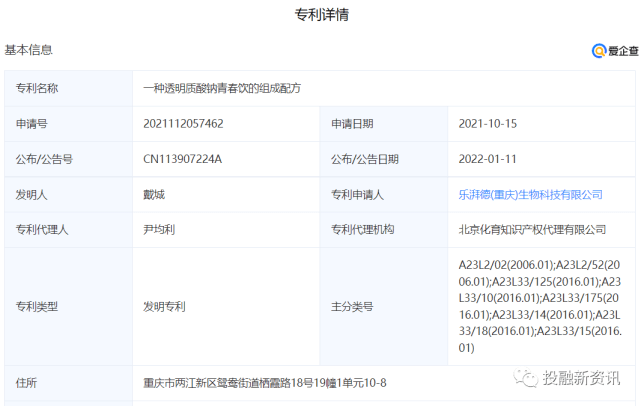Screen dimensions: 641x406
Task: Click inventor name 戴城
Action: (154, 195)
